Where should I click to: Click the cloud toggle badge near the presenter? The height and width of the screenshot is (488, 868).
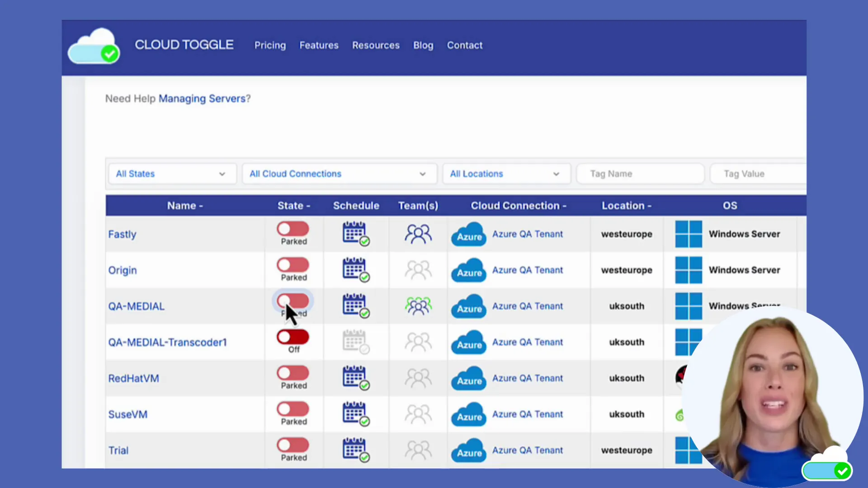tap(827, 470)
